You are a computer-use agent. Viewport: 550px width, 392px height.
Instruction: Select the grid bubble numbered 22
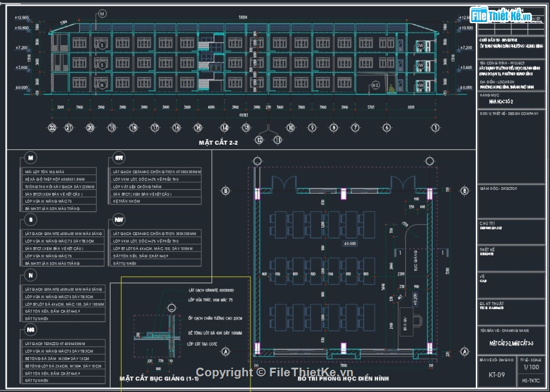coord(52,128)
